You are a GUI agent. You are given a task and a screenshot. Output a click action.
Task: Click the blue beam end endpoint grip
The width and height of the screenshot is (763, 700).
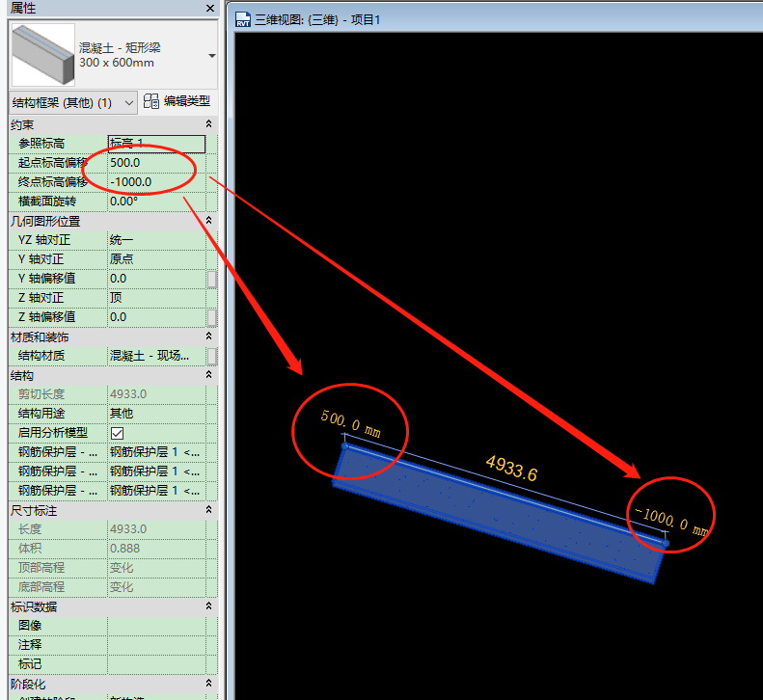click(666, 544)
